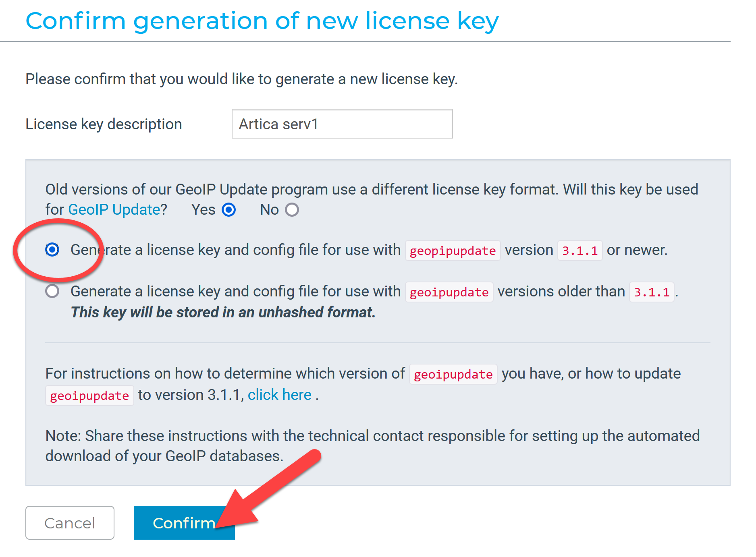Select the Yes radio button for GeoIP Update
This screenshot has width=756, height=557.
pos(228,210)
